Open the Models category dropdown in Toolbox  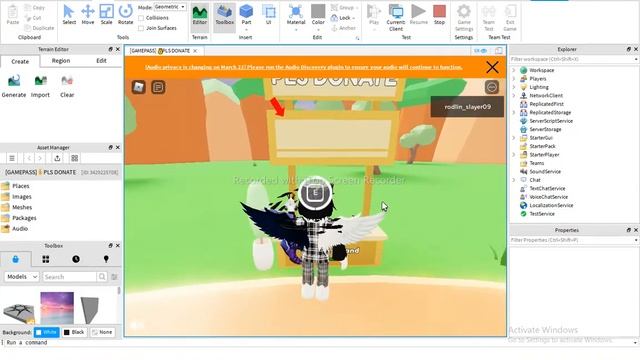click(x=22, y=277)
